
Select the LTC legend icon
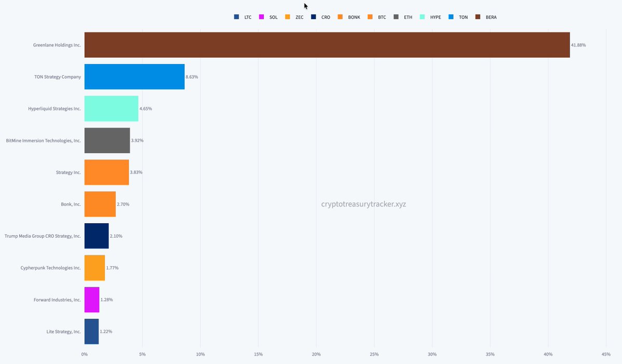click(236, 17)
